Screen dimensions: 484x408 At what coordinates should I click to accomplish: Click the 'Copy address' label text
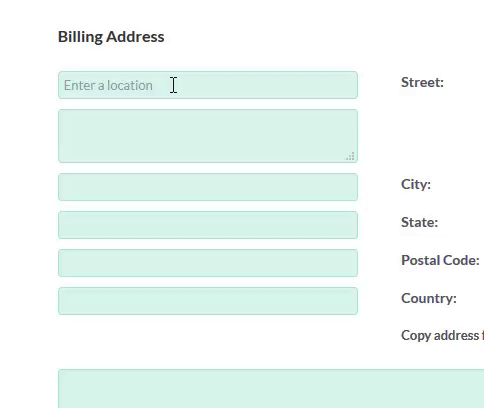tap(440, 335)
